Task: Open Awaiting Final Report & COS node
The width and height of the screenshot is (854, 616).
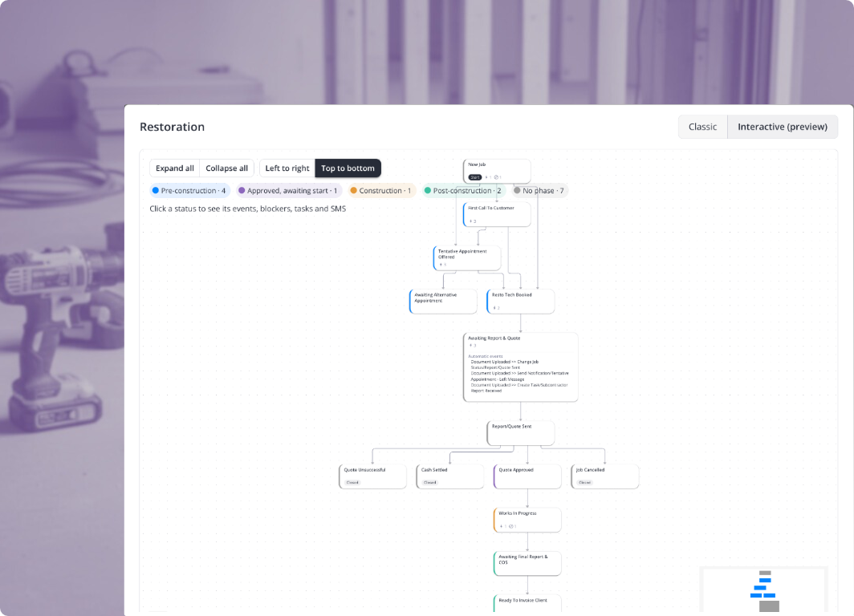Action: pyautogui.click(x=527, y=564)
